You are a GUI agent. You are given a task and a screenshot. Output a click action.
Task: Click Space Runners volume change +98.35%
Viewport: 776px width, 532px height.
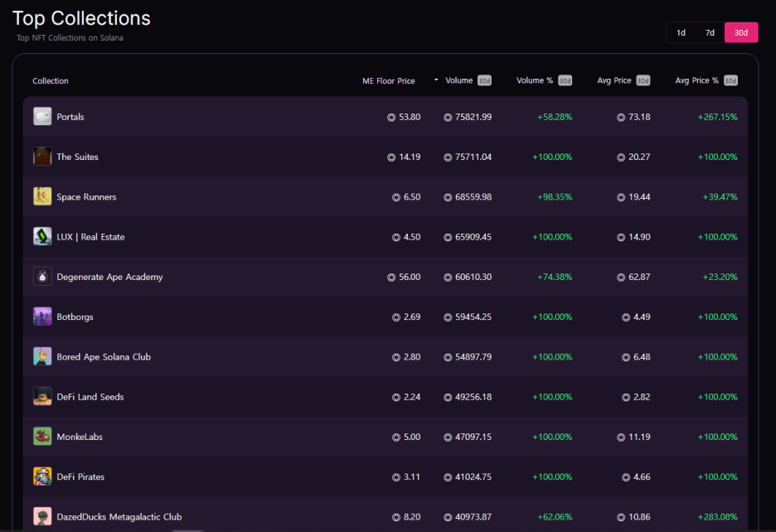(555, 197)
